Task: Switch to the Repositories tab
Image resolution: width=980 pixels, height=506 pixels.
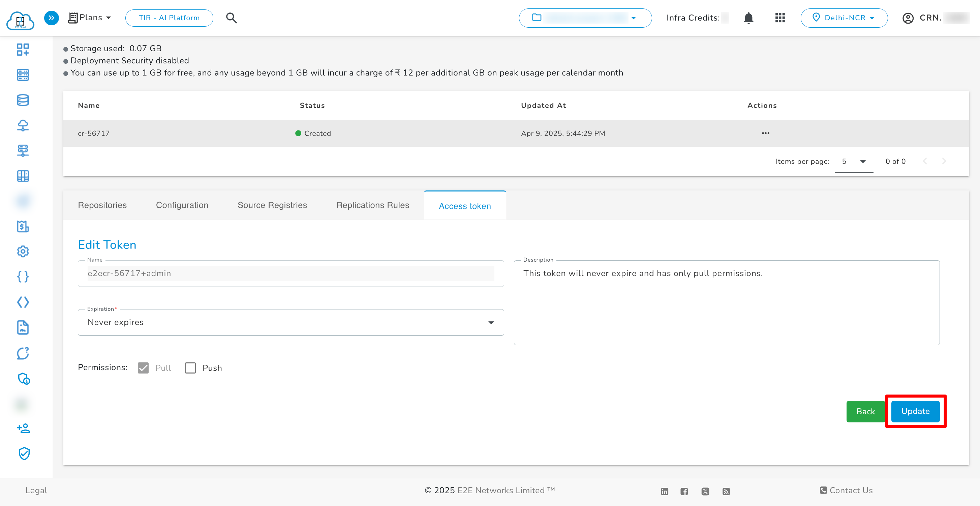Action: 102,205
